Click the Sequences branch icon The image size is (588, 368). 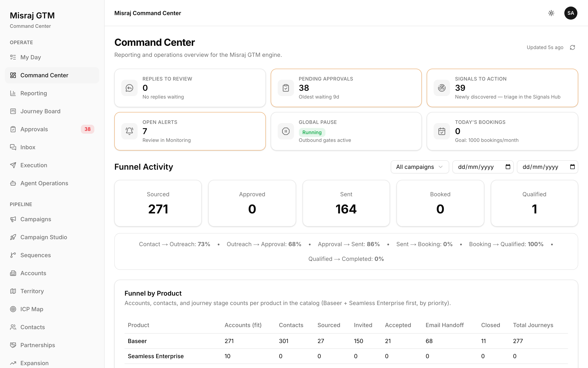pos(13,255)
